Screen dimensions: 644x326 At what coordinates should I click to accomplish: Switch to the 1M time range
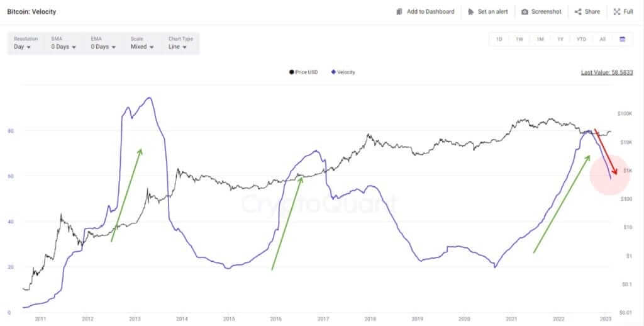(540, 39)
